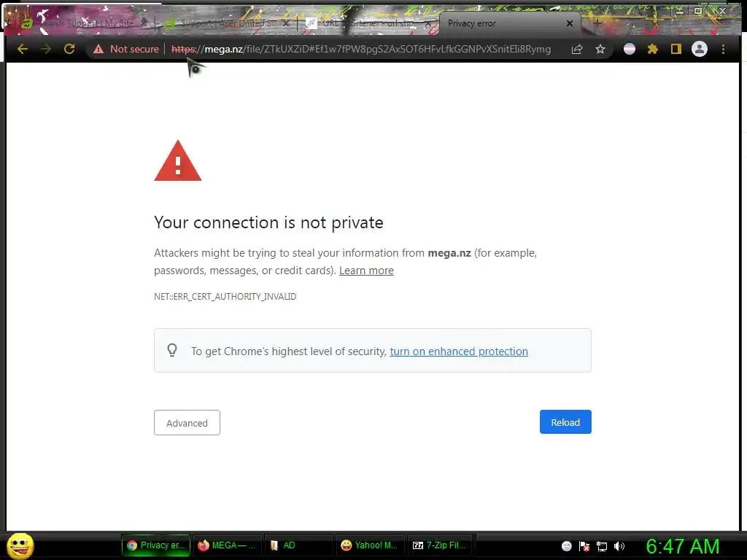
Task: Maximize the Chrome window
Action: 698,11
